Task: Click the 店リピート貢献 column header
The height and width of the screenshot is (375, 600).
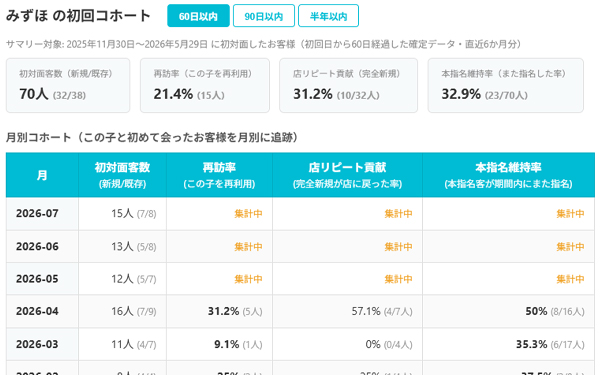Action: (347, 175)
